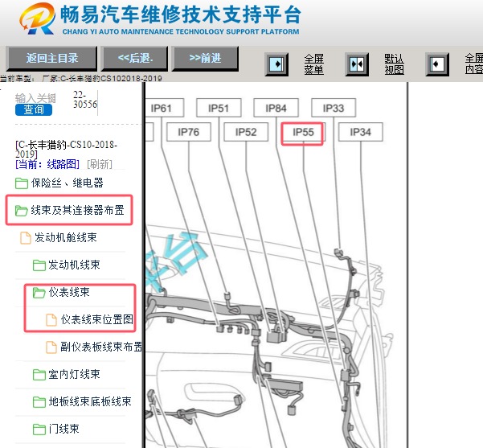Expand the 保险丝、继电器 folder
The height and width of the screenshot is (448, 483).
(67, 183)
